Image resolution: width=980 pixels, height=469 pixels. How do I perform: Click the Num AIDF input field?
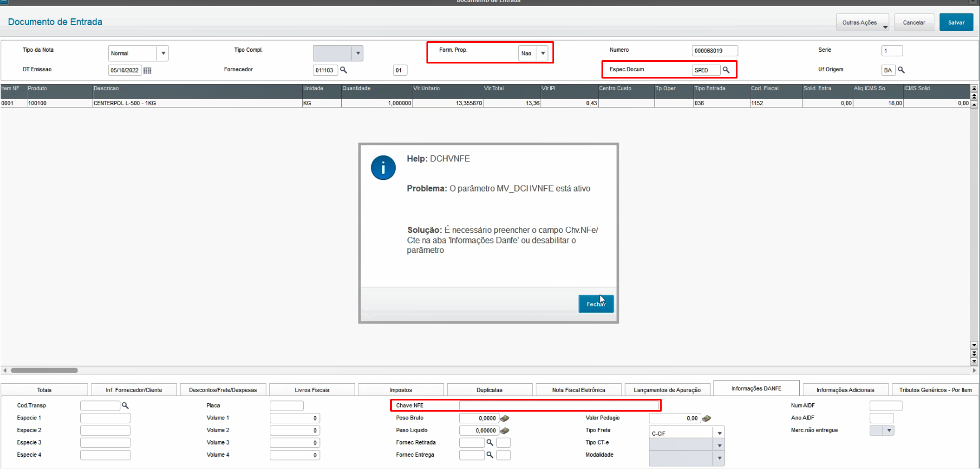886,406
